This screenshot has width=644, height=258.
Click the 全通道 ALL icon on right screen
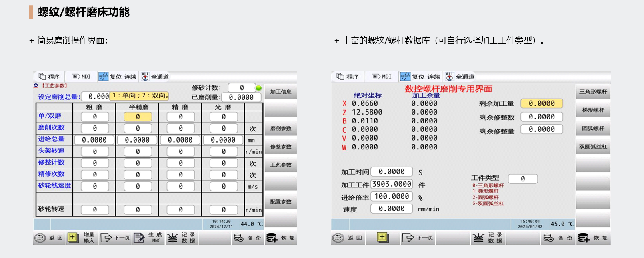pos(450,77)
